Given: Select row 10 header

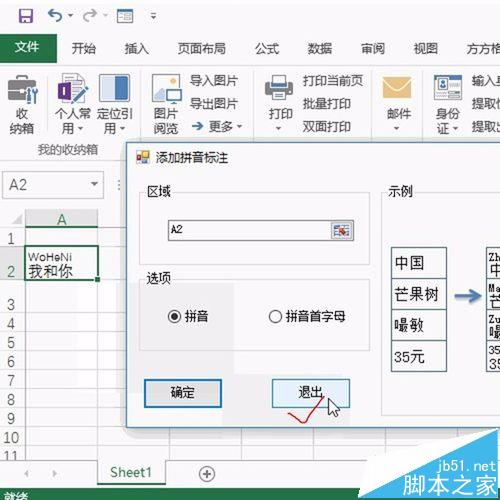Looking at the screenshot, I should (11, 437).
